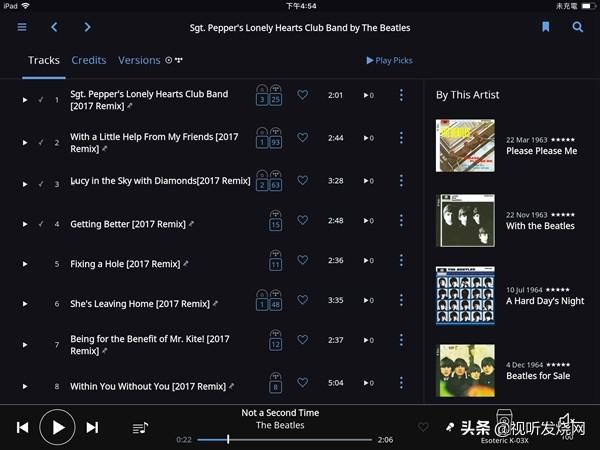
Task: Open A Hard Day's Night album cover
Action: pyautogui.click(x=465, y=296)
